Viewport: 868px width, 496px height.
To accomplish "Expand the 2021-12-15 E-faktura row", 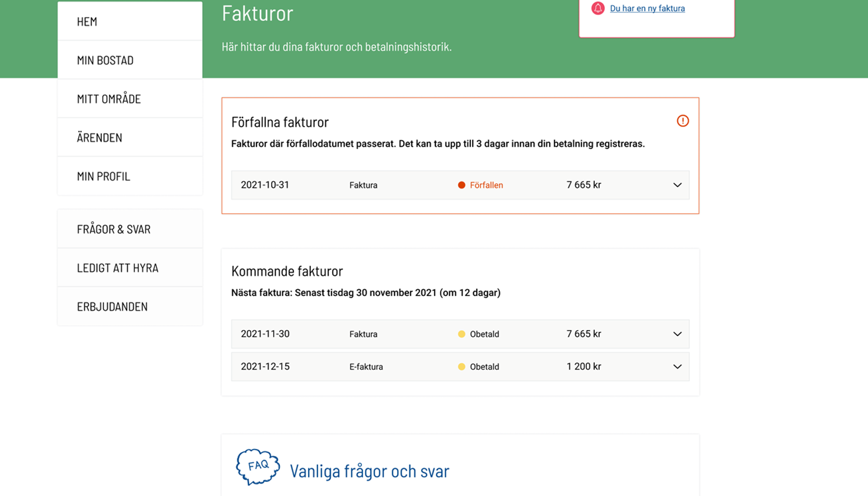I will (677, 367).
